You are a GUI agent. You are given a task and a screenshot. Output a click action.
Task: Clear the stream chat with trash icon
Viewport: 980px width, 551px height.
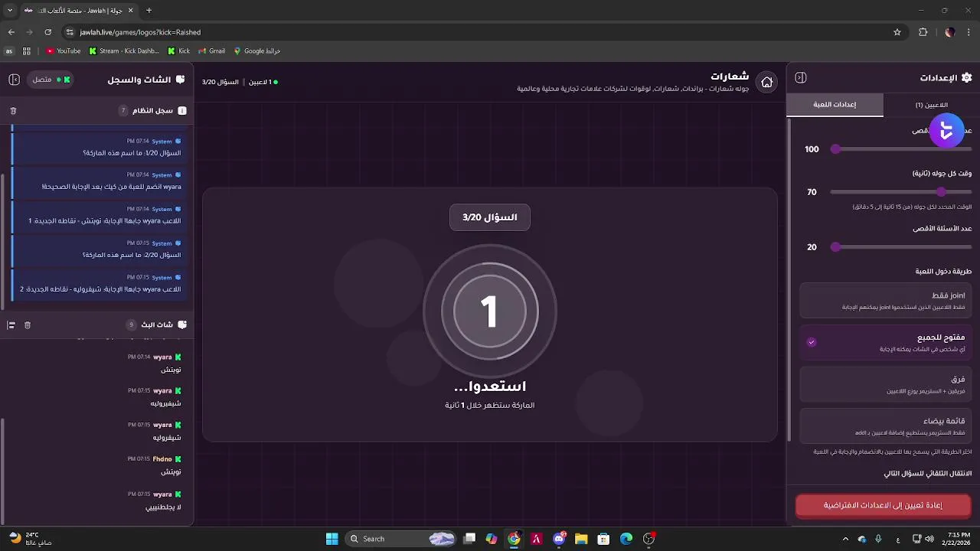coord(28,325)
